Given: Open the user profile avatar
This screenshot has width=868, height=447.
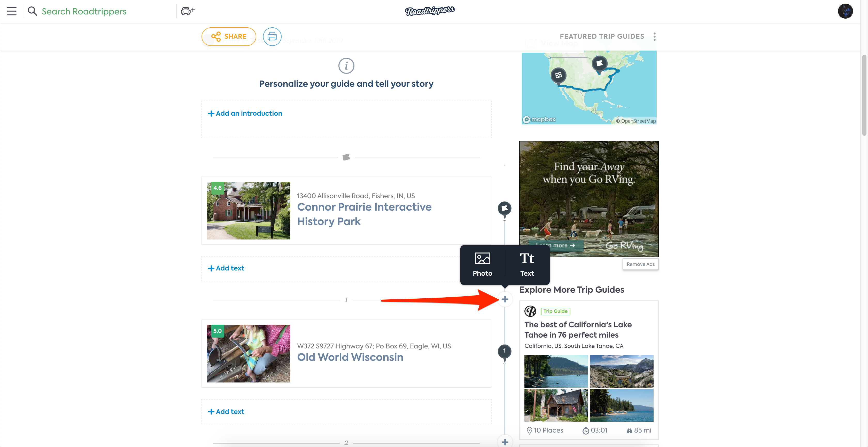Looking at the screenshot, I should point(845,11).
